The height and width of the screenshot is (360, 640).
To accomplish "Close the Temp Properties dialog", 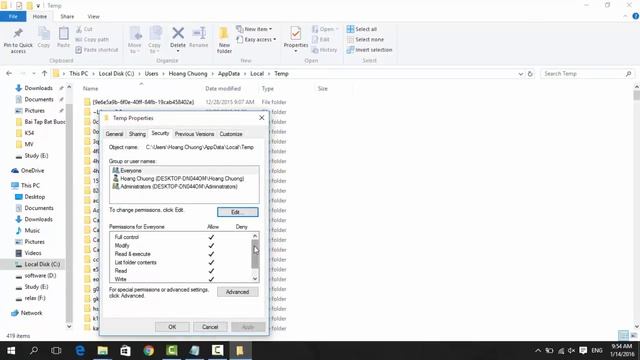I will pos(262,118).
